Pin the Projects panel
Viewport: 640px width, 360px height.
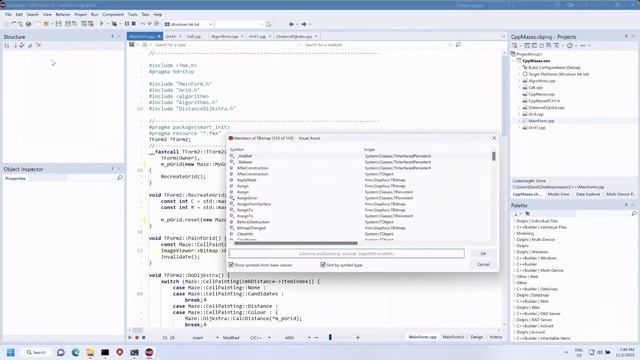click(x=627, y=36)
